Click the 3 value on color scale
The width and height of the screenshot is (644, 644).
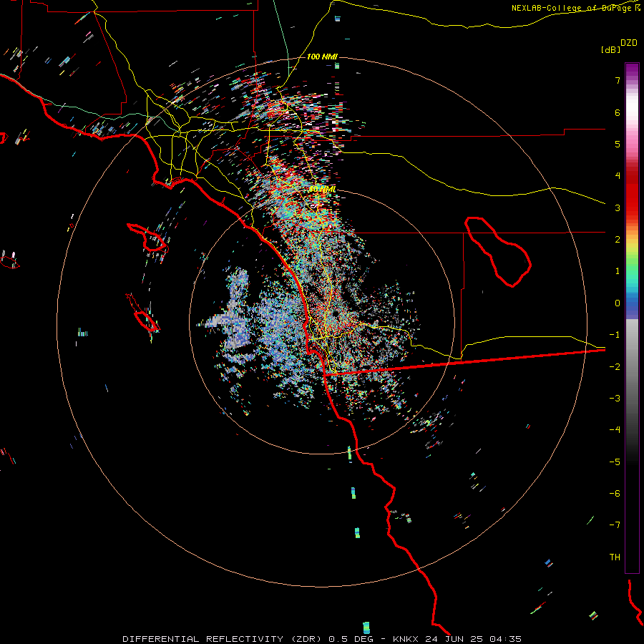618,208
